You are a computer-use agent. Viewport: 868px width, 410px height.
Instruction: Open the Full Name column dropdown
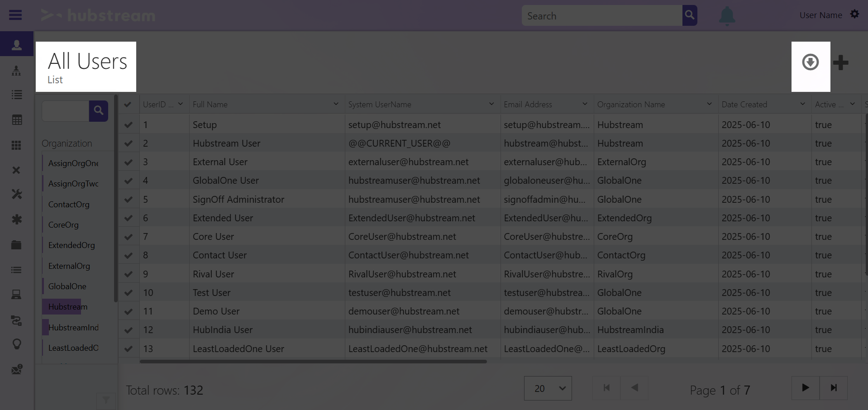point(335,104)
